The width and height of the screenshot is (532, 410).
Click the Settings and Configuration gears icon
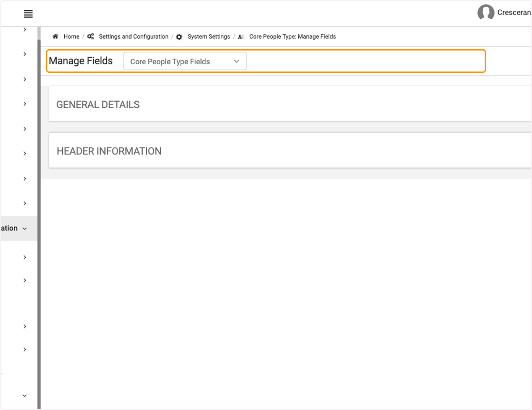click(90, 36)
